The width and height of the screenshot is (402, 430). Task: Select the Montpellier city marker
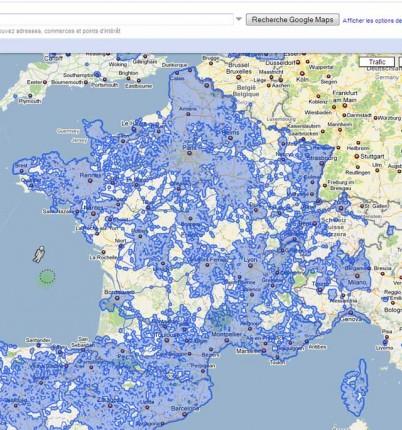coord(227,340)
